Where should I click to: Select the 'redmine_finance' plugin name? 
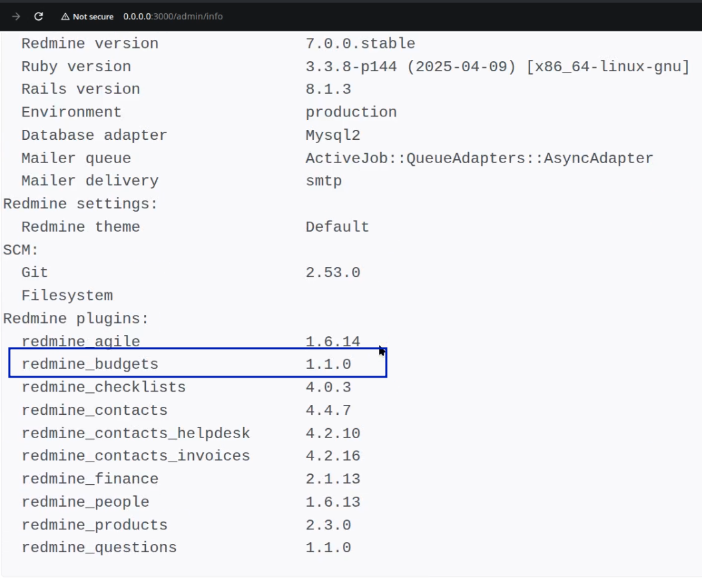pyautogui.click(x=90, y=479)
